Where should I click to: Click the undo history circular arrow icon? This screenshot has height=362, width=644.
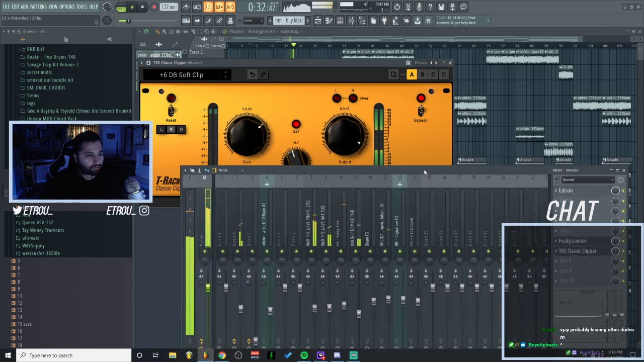[397, 7]
